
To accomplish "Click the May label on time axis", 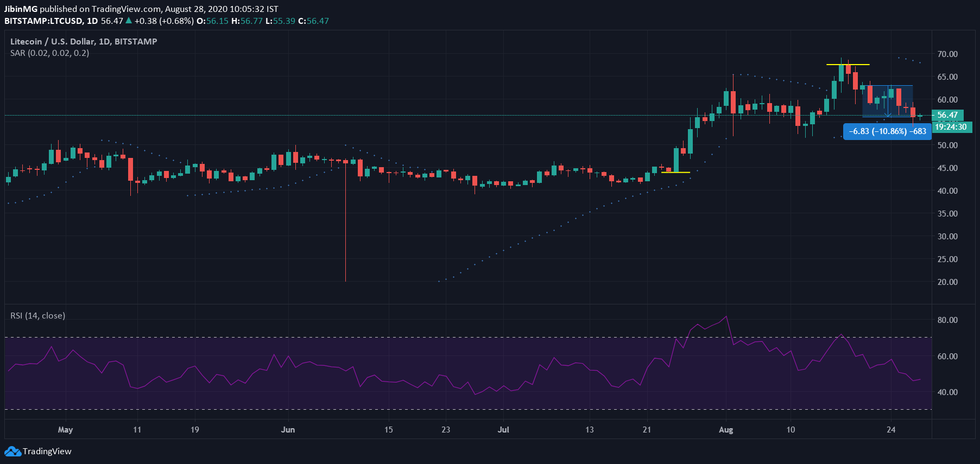I will click(65, 430).
